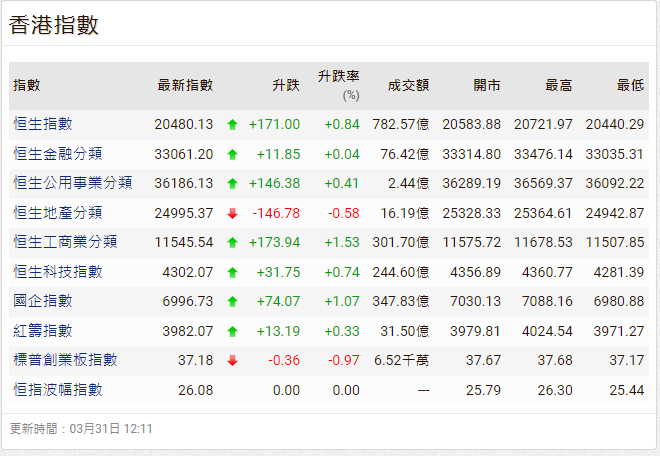The height and width of the screenshot is (456, 660).
Task: Click the 開市 column header
Action: point(487,86)
